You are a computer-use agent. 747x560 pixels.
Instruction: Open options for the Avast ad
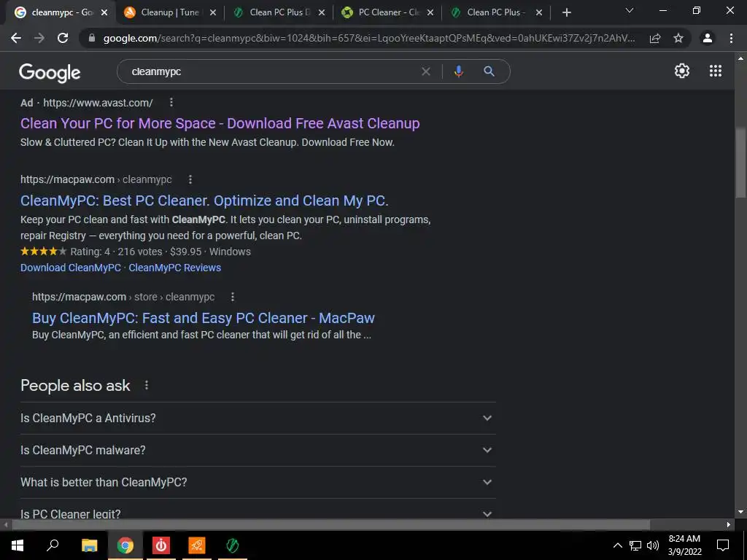click(x=171, y=102)
